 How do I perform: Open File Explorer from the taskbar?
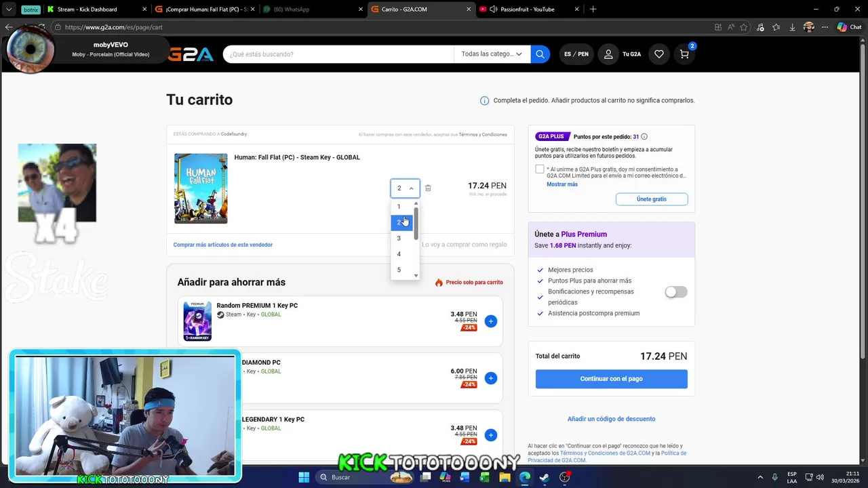tap(505, 477)
